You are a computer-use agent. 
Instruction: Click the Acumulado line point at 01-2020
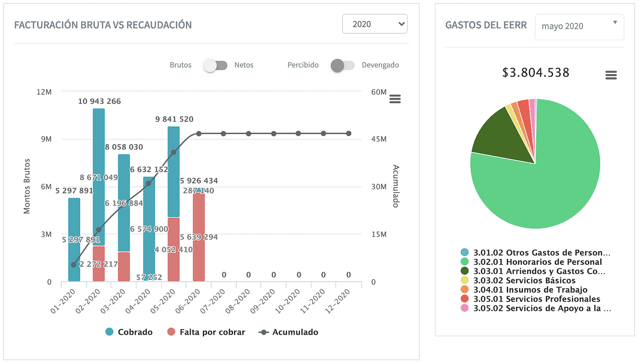74,265
